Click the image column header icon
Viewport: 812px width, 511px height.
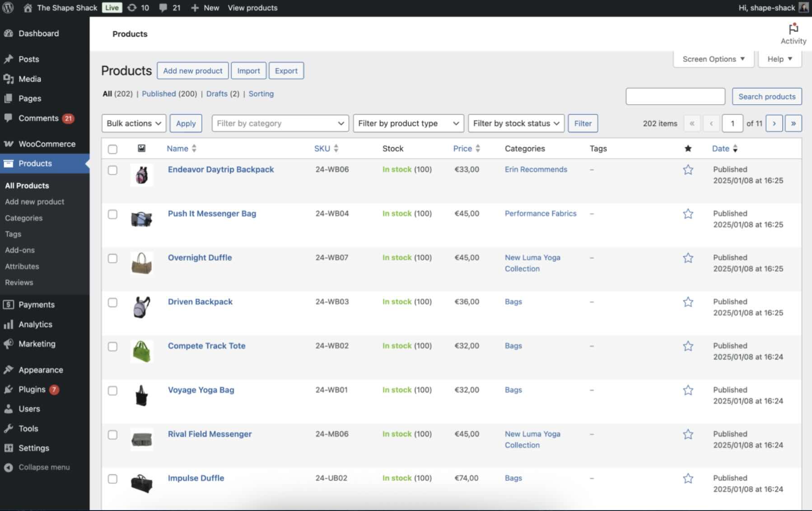(x=141, y=148)
